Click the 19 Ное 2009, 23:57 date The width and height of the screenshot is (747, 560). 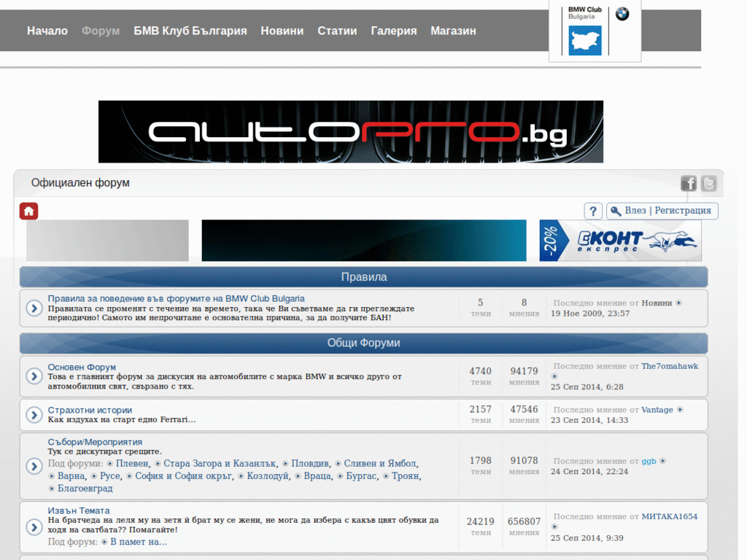pos(589,314)
